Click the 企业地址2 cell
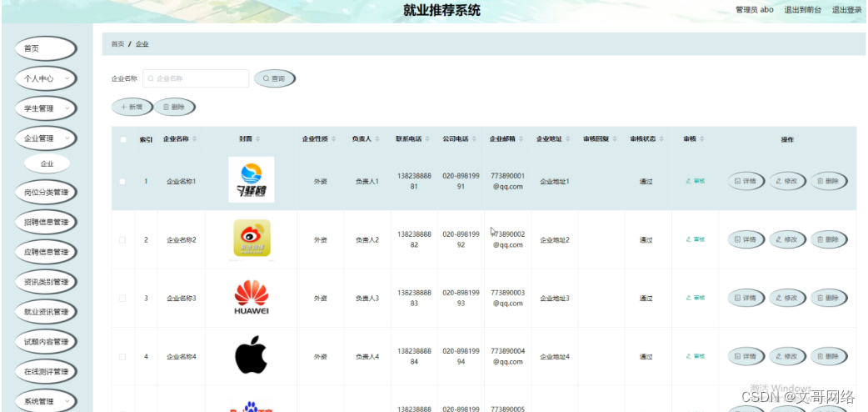This screenshot has height=412, width=868. pyautogui.click(x=555, y=240)
